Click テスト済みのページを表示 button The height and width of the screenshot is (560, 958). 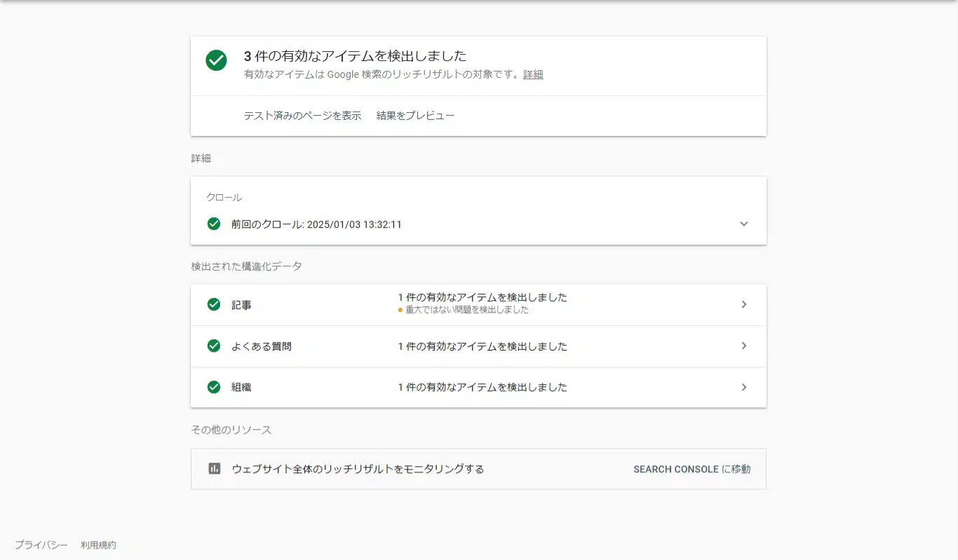click(302, 116)
